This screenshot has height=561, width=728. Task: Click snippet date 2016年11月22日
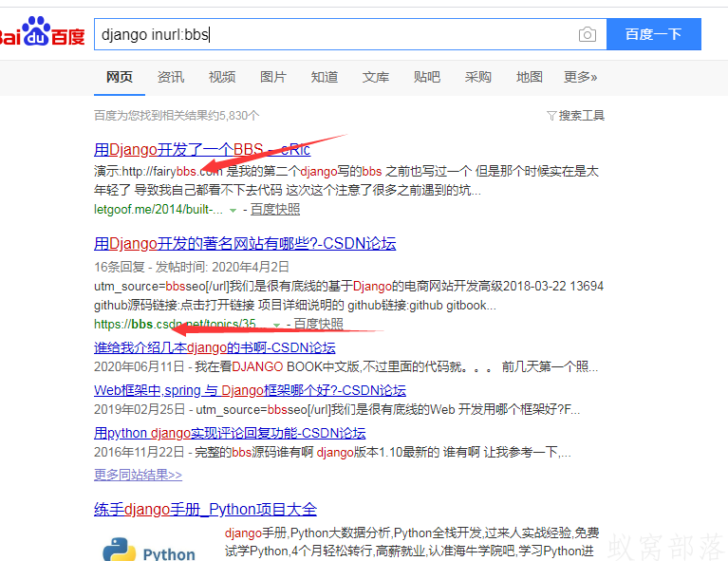pyautogui.click(x=139, y=453)
